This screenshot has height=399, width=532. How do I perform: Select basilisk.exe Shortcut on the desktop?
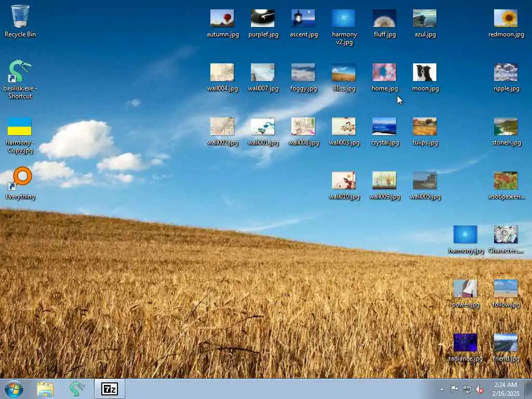[20, 79]
